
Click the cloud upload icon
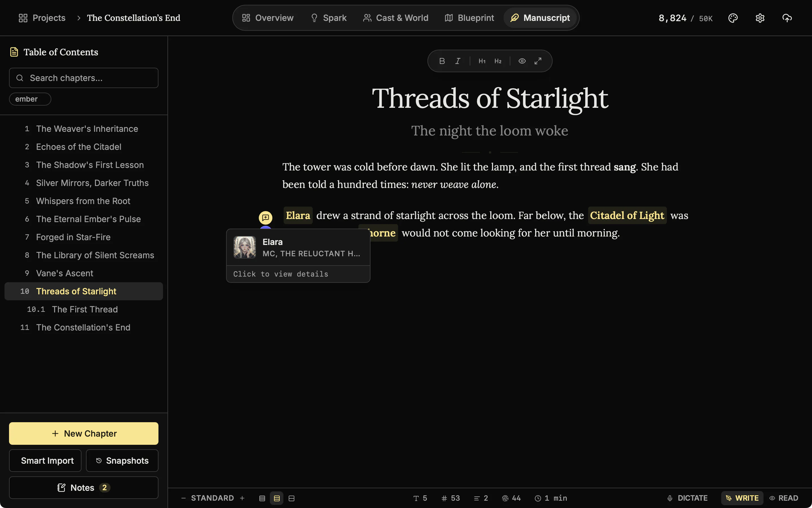[x=787, y=18]
